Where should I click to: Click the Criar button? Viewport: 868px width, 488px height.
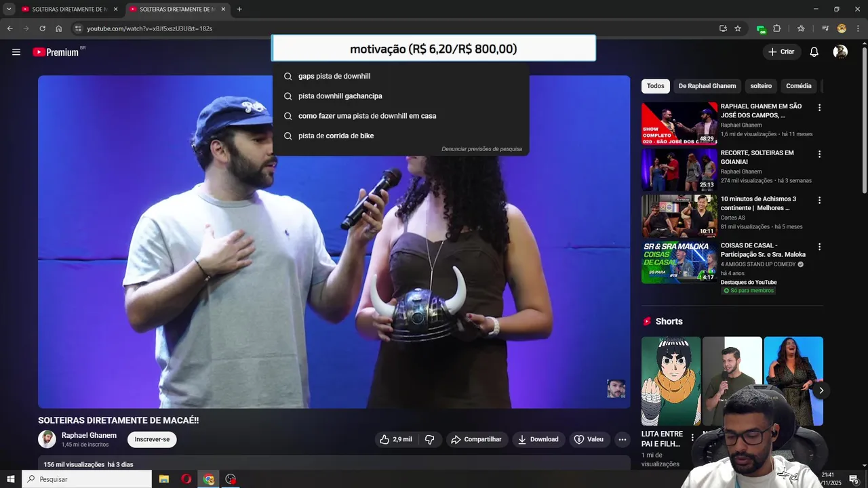coord(781,52)
